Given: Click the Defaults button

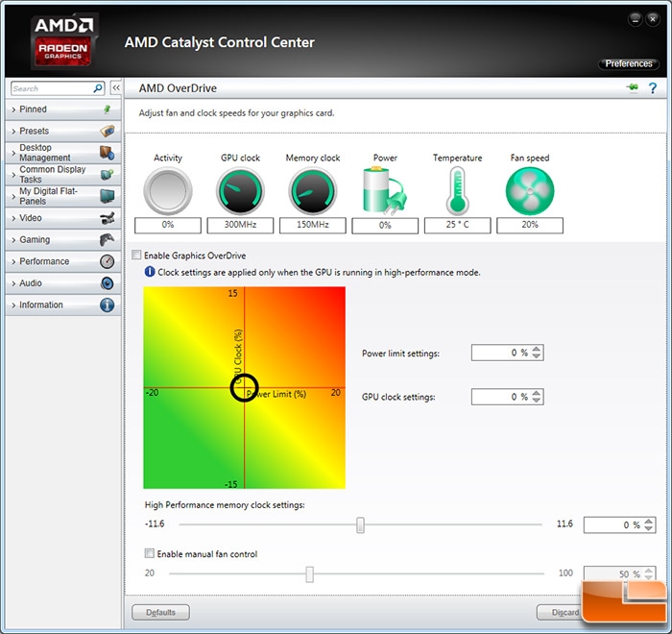Looking at the screenshot, I should click(160, 612).
